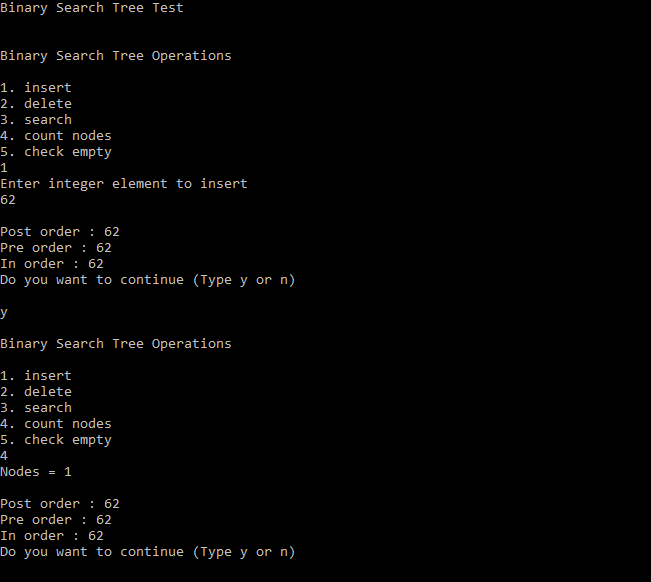Click the entered value 62 line

click(x=8, y=200)
